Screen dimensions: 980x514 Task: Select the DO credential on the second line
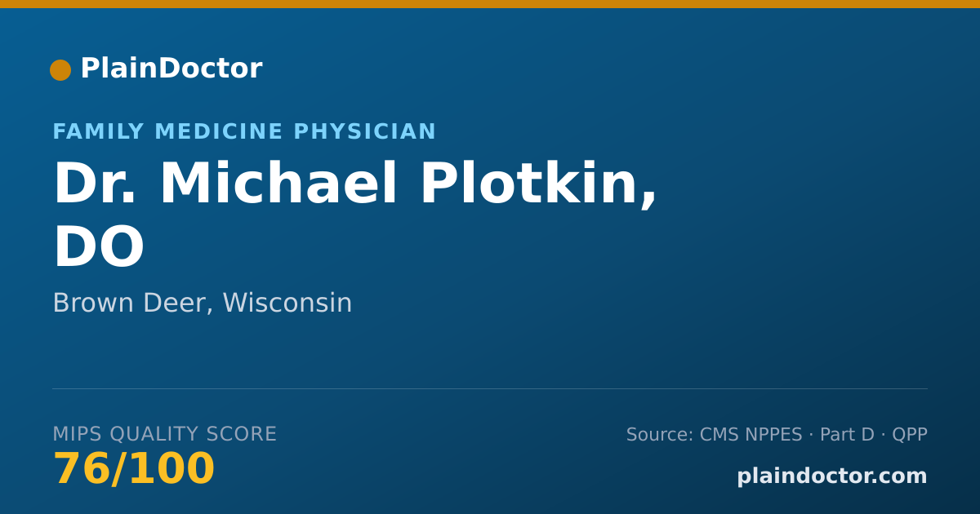point(99,247)
